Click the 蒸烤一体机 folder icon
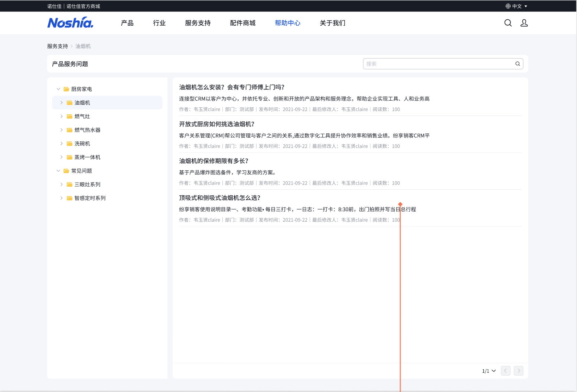 pos(69,157)
